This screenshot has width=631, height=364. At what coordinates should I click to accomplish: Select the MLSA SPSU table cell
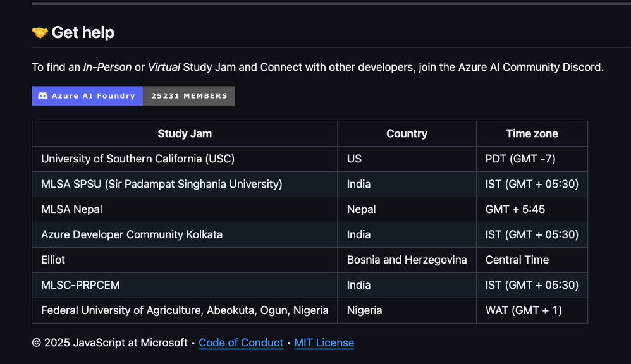pyautogui.click(x=161, y=184)
